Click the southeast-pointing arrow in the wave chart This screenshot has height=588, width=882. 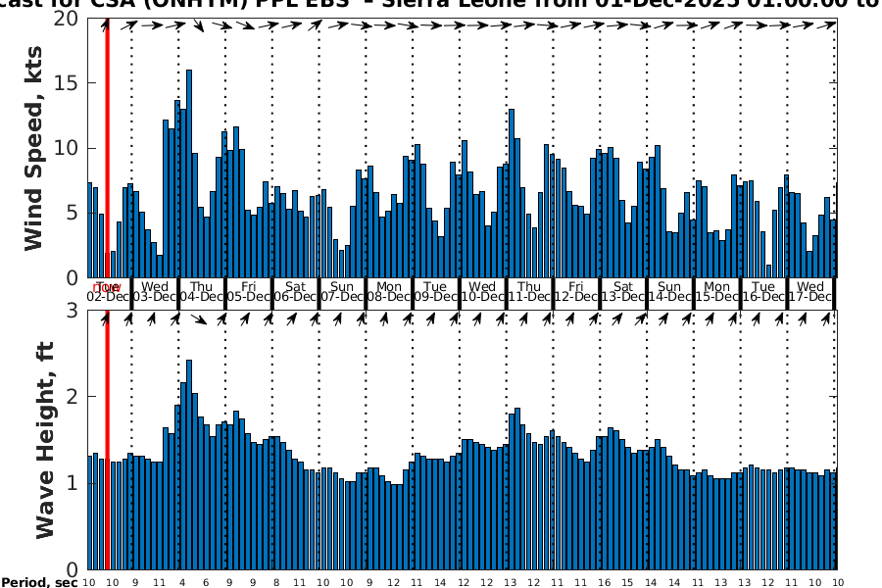tap(199, 318)
